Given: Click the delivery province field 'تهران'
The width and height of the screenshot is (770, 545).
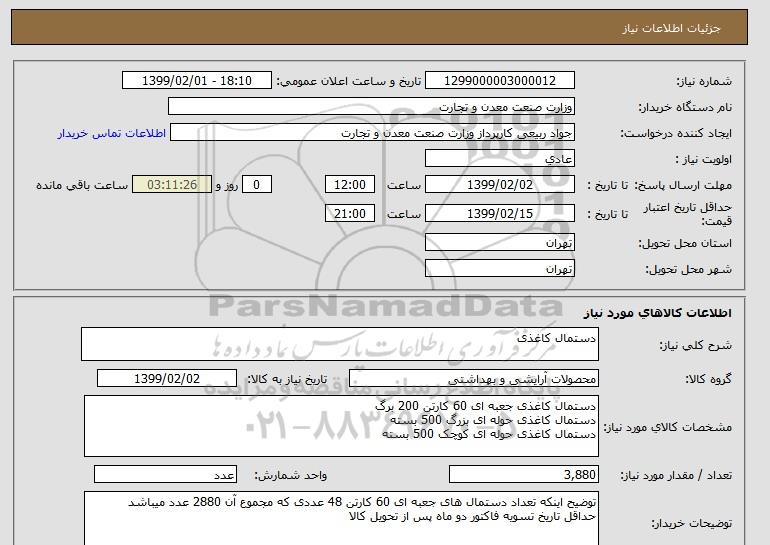Looking at the screenshot, I should (499, 243).
